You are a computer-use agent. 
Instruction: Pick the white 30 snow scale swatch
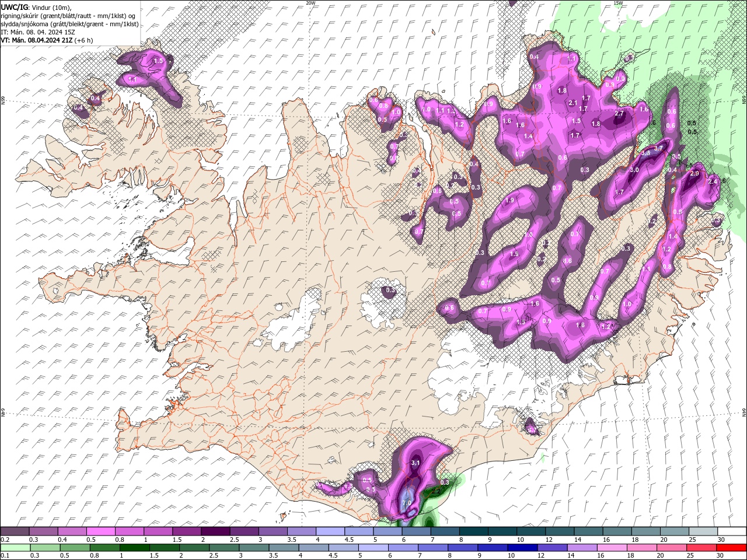click(x=731, y=531)
